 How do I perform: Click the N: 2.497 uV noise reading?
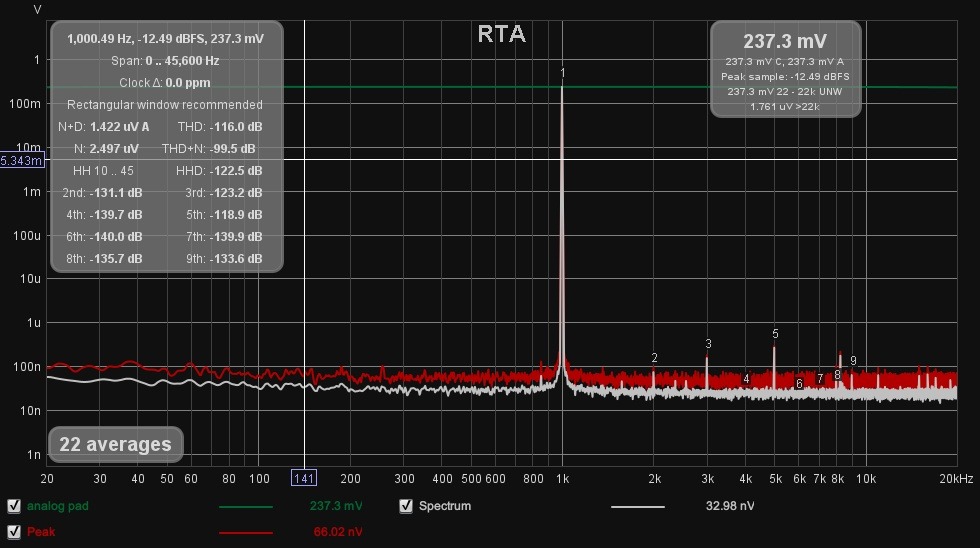[x=106, y=149]
